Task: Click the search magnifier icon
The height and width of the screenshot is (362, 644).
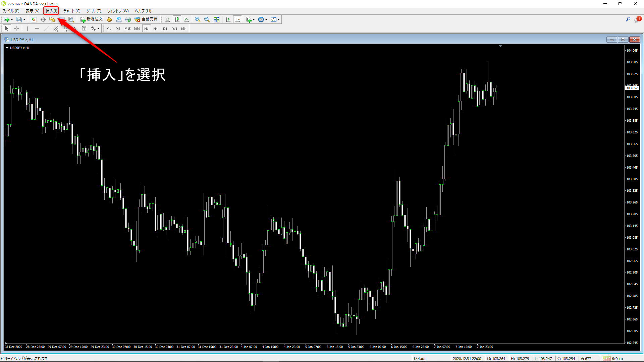Action: point(628,19)
